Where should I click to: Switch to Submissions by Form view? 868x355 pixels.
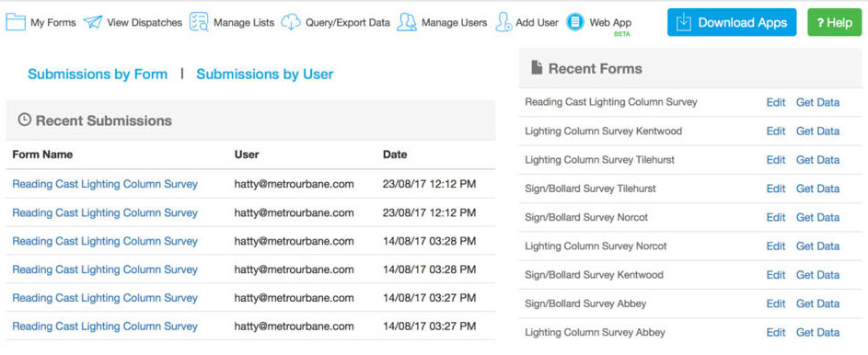point(98,74)
